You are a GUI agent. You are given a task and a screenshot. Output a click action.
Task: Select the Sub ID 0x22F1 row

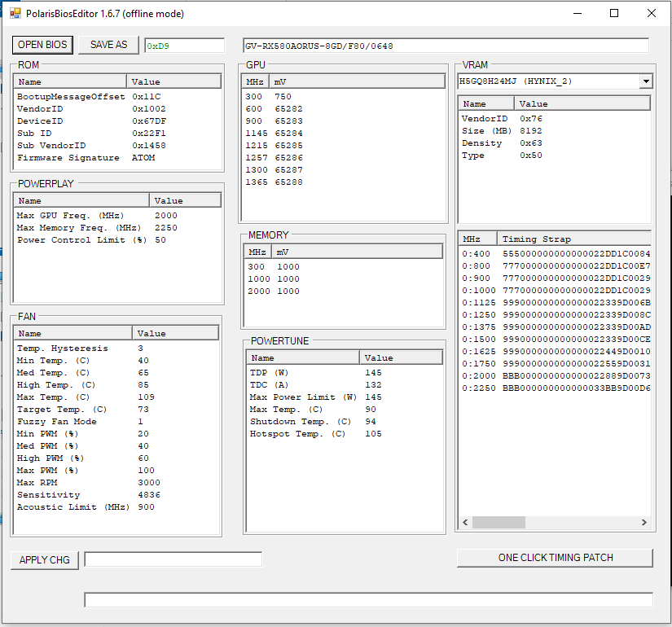[118, 134]
